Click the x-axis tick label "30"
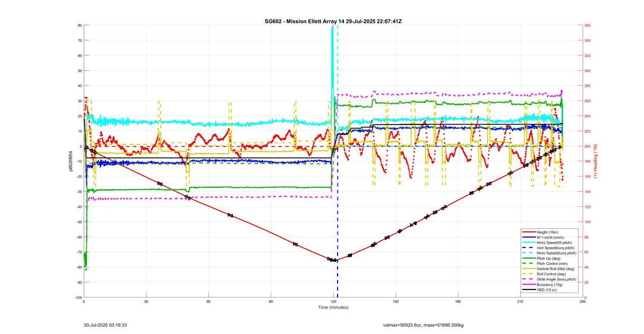 pos(146,302)
